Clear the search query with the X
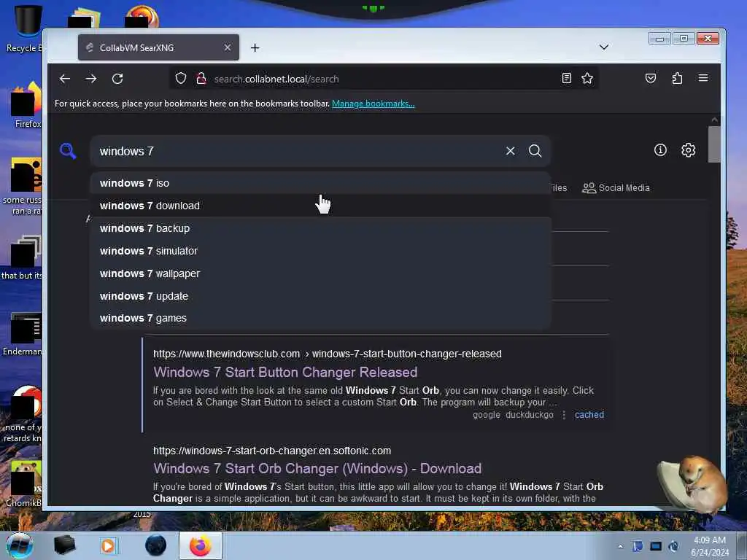Image resolution: width=747 pixels, height=560 pixels. pos(510,151)
